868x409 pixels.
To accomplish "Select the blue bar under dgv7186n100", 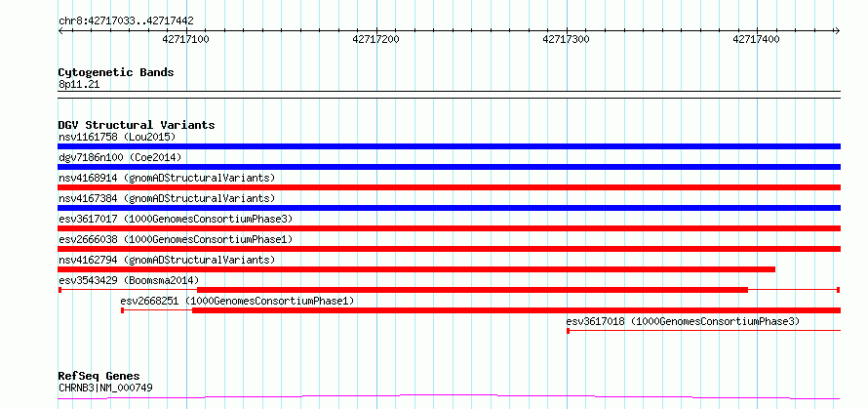I will [x=449, y=167].
